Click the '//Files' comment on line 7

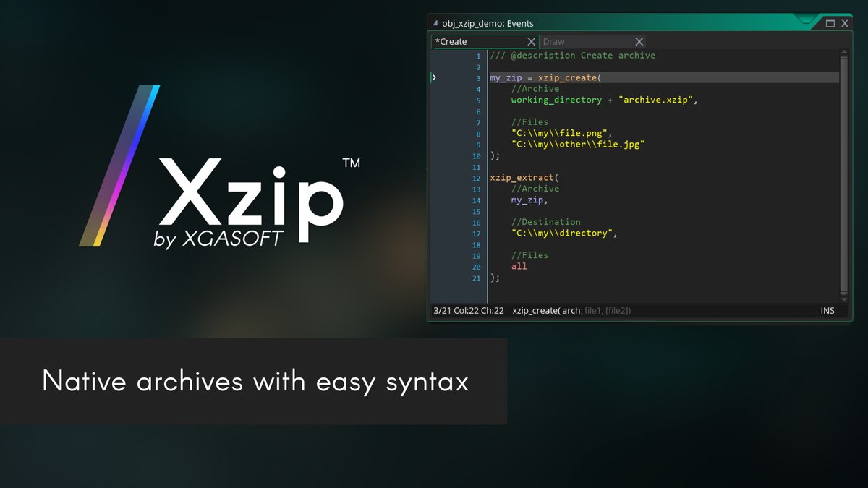[530, 122]
